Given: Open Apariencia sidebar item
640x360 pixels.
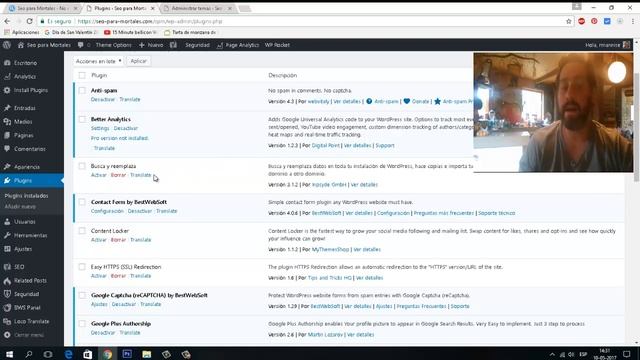Looking at the screenshot, I should coord(27,167).
